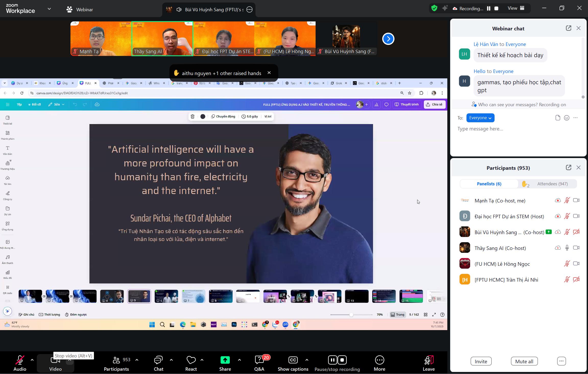Click the file attachment icon in chat

[x=558, y=118]
